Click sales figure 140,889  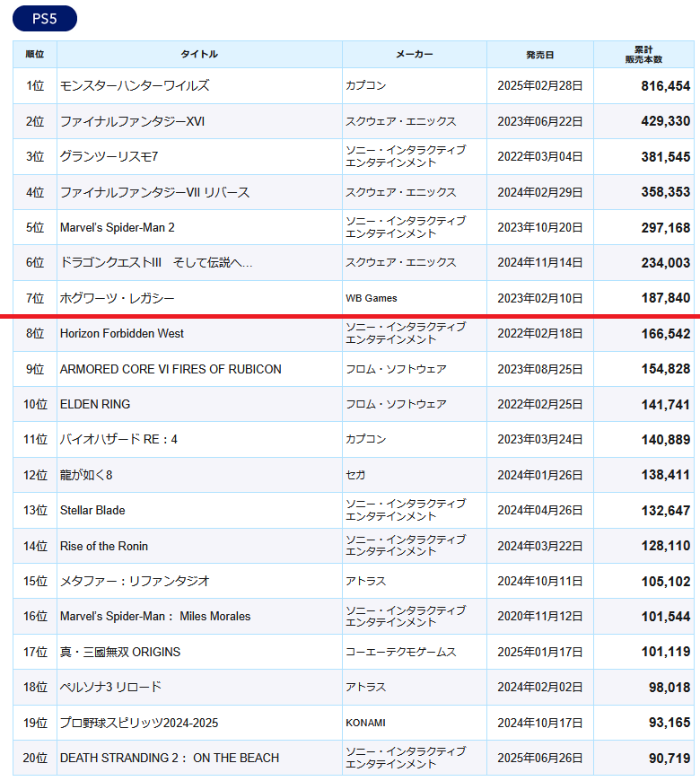(666, 439)
